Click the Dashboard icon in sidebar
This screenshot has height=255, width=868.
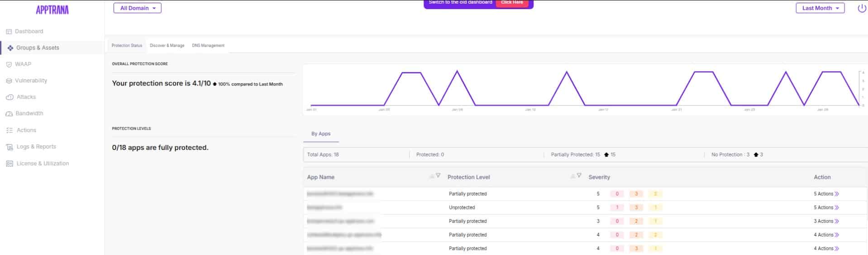(x=9, y=32)
